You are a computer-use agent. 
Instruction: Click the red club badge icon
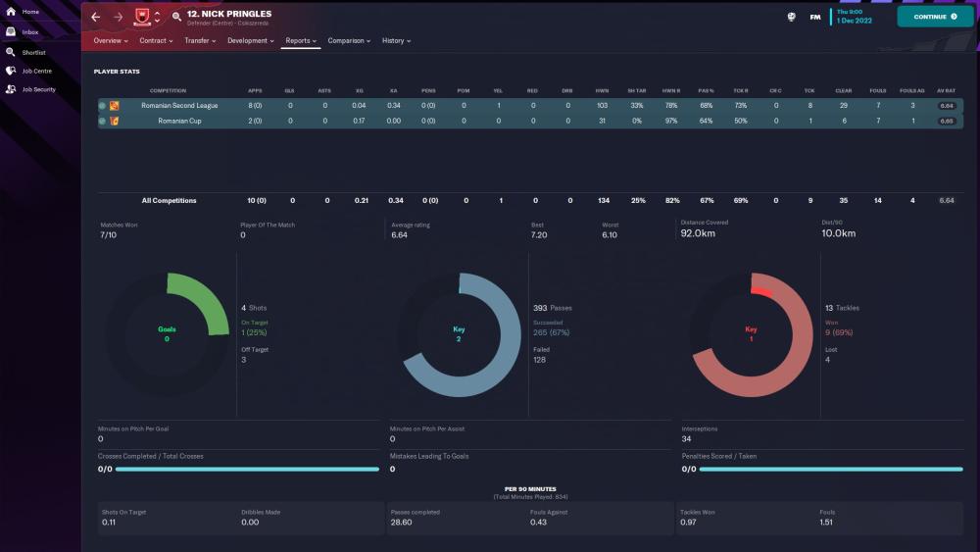click(x=141, y=17)
